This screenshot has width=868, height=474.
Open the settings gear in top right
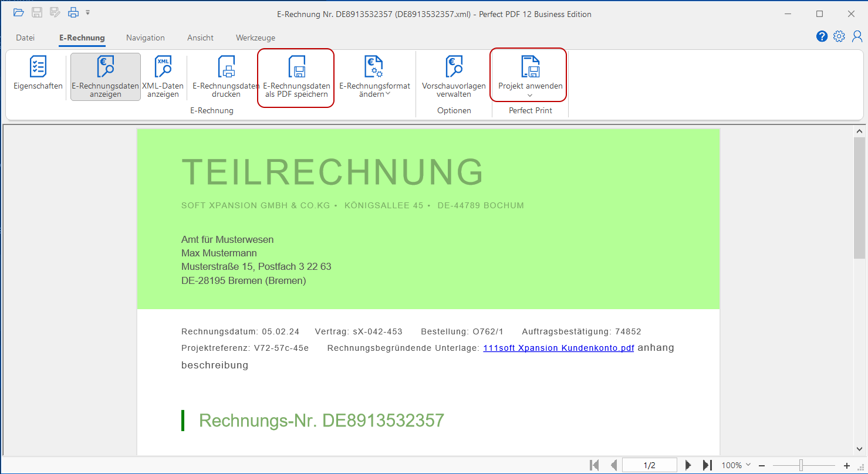tap(839, 36)
